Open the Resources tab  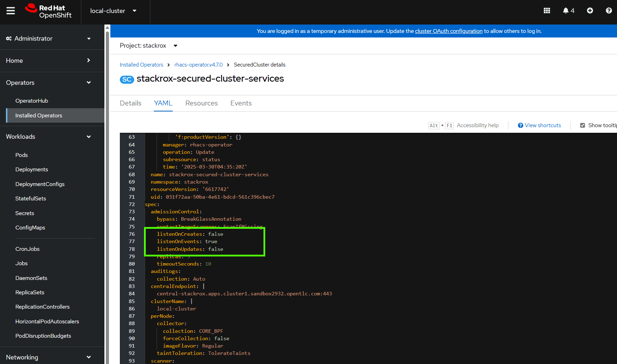201,103
